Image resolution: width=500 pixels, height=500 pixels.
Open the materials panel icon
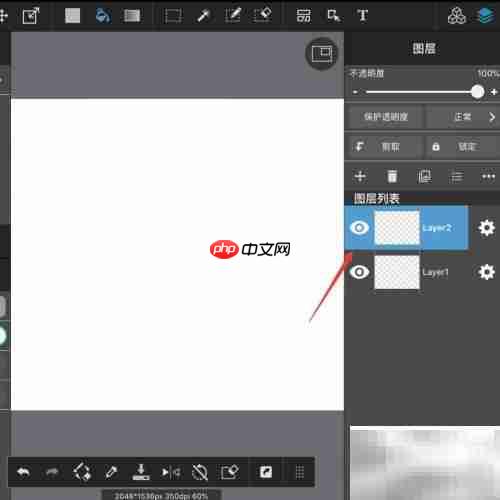point(457,15)
